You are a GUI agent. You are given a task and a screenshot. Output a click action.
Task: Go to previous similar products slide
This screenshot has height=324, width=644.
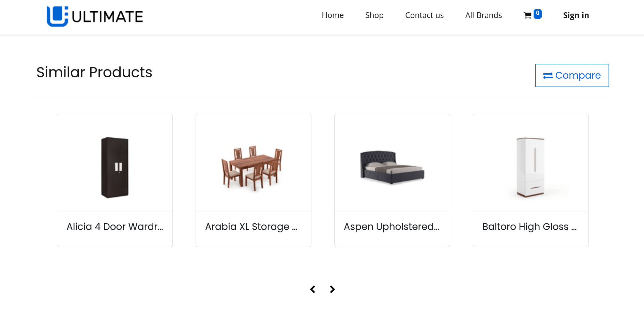coord(312,289)
